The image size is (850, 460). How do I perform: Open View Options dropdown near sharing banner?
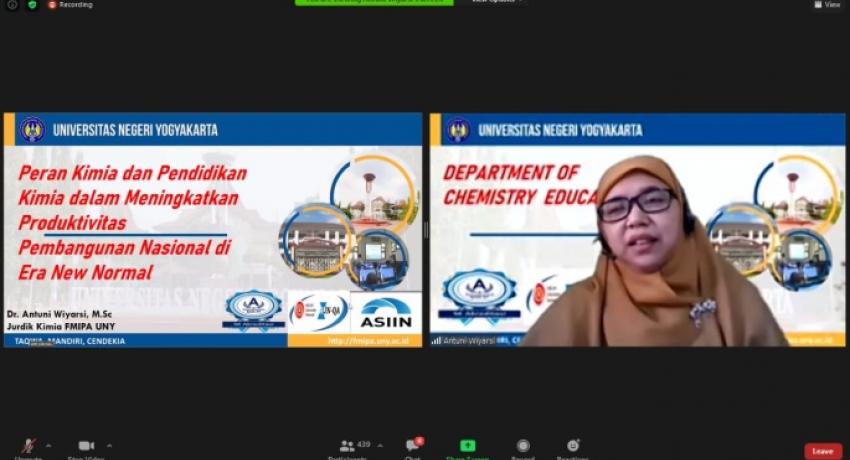point(498,2)
